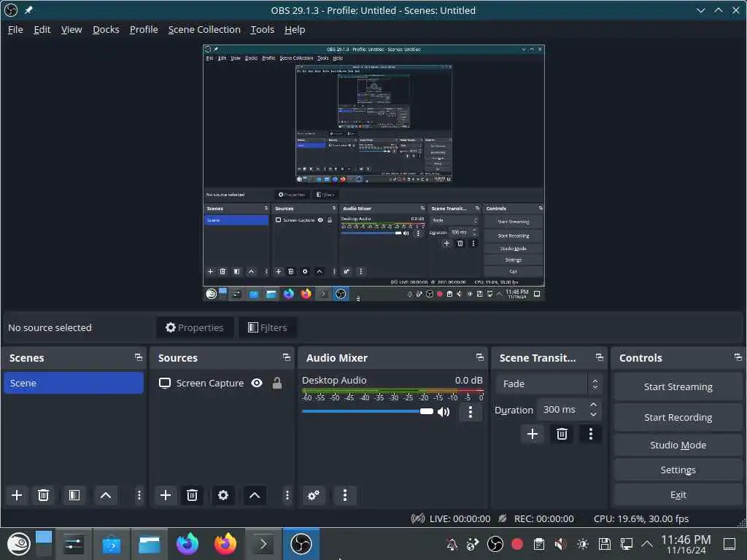This screenshot has height=560, width=747.
Task: Move source up with arrow icon
Action: [255, 495]
